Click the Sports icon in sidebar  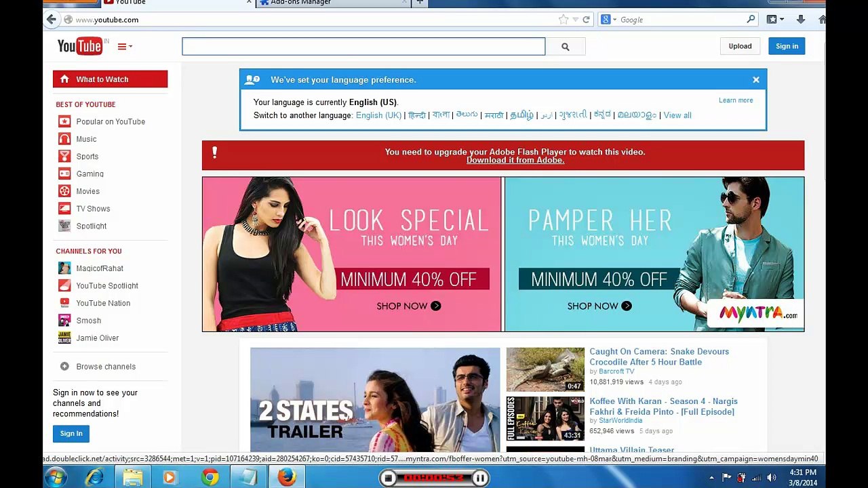tap(64, 157)
